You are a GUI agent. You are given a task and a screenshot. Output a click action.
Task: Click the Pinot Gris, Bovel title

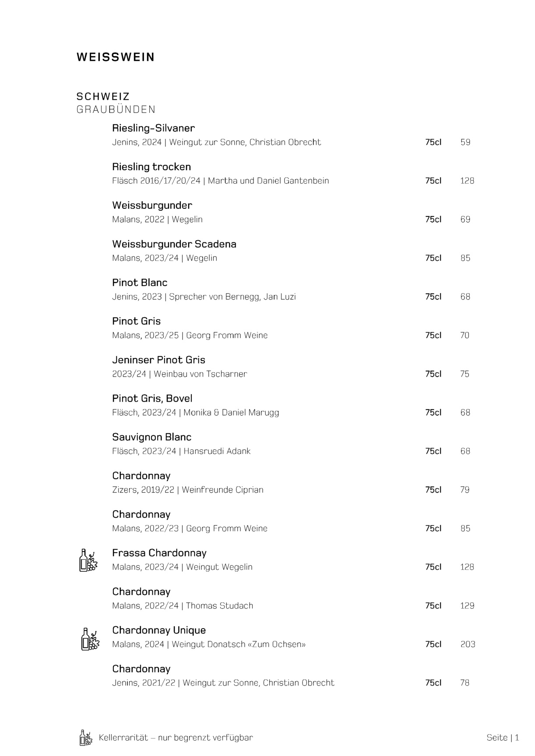pyautogui.click(x=152, y=399)
